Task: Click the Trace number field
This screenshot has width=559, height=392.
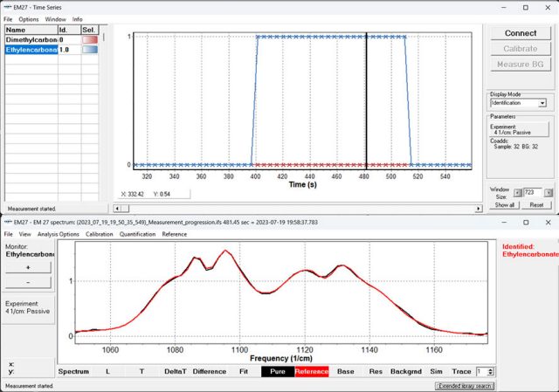Action: (481, 372)
